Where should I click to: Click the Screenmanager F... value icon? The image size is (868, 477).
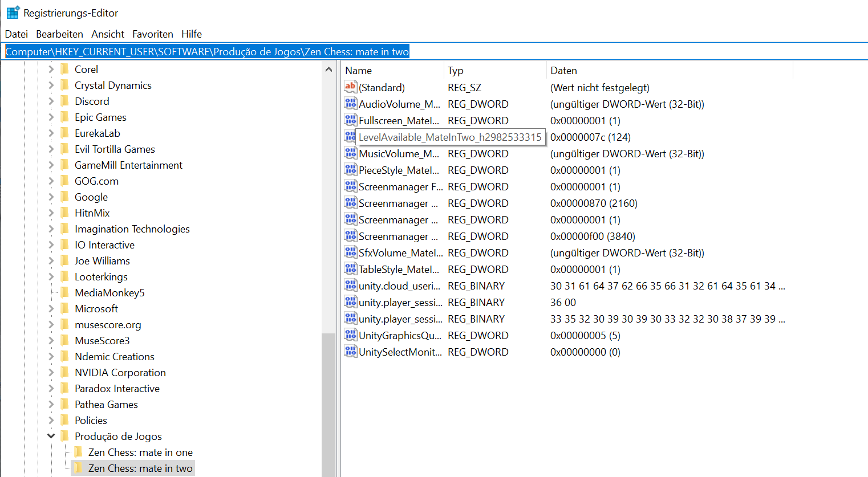(350, 186)
